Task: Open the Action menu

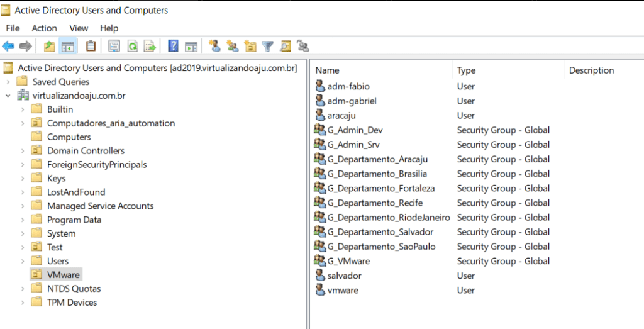Action: pos(44,28)
